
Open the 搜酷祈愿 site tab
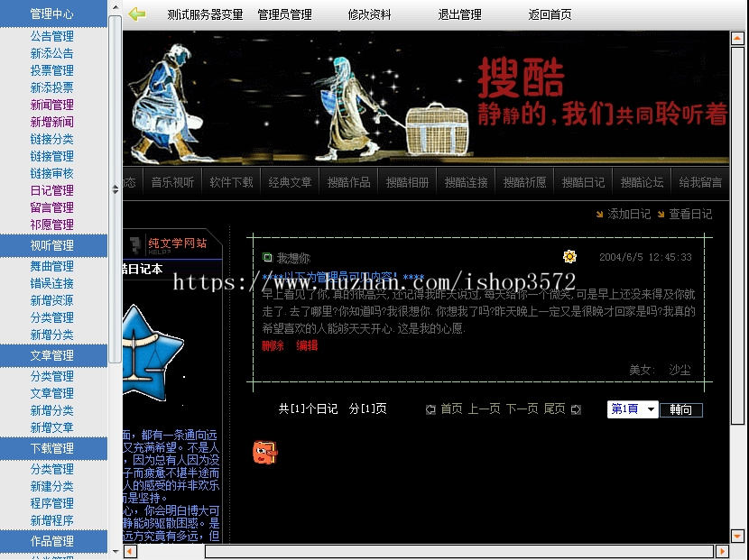click(x=525, y=182)
